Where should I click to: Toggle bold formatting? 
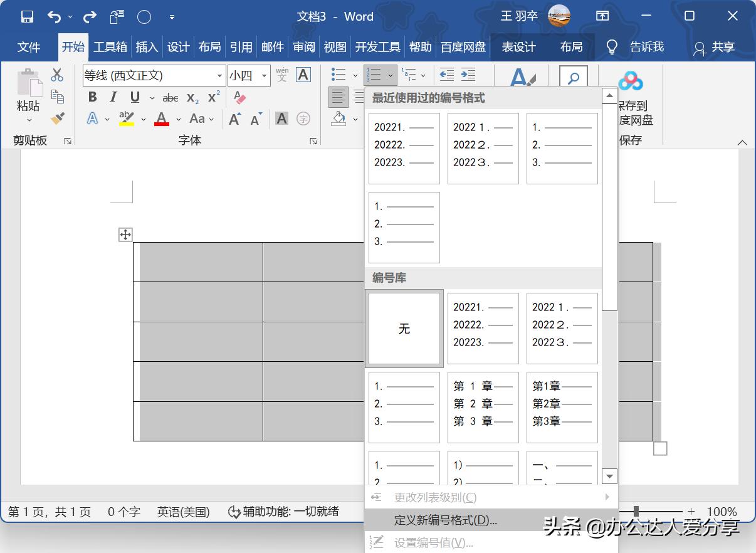92,97
